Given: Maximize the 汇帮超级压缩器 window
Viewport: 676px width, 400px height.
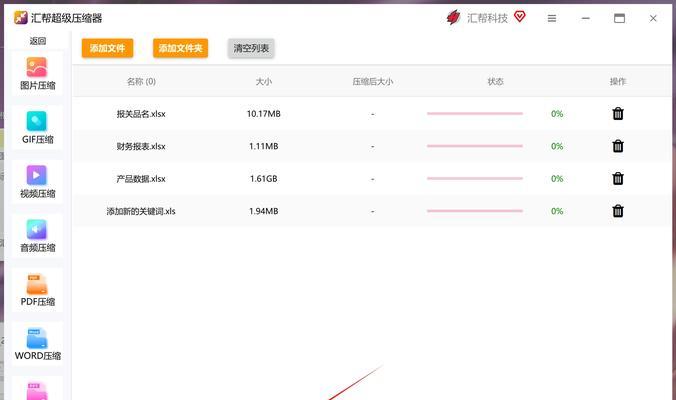Looking at the screenshot, I should coord(620,18).
